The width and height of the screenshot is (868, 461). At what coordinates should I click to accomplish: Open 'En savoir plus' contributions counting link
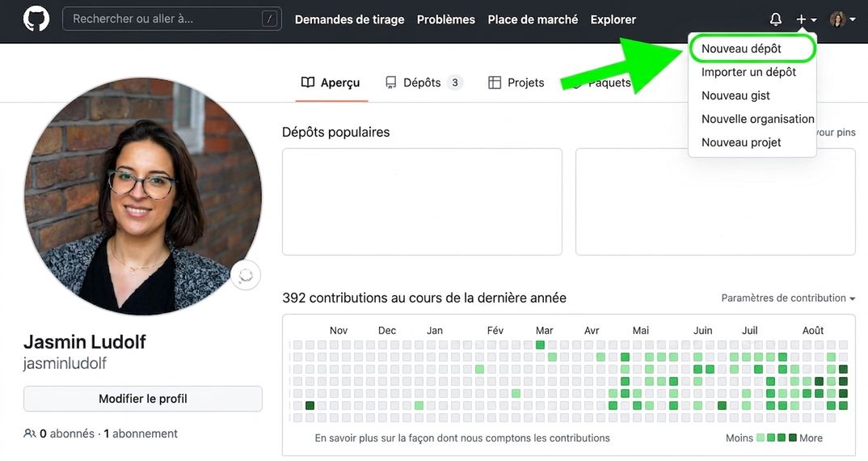(462, 438)
